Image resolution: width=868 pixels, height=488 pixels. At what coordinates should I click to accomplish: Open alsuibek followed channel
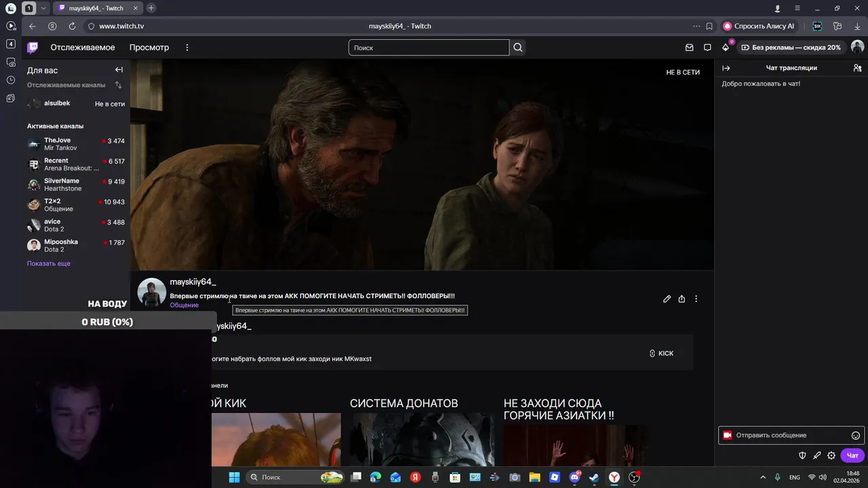[76, 104]
